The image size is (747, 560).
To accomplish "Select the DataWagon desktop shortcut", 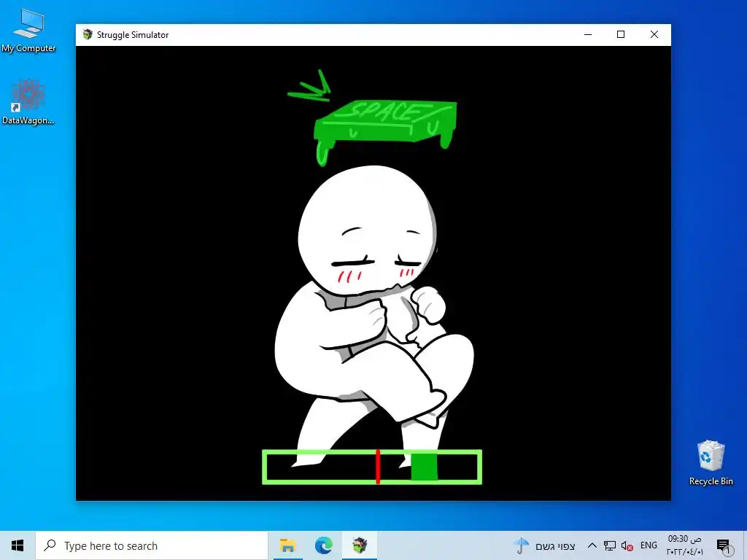I will (x=28, y=103).
